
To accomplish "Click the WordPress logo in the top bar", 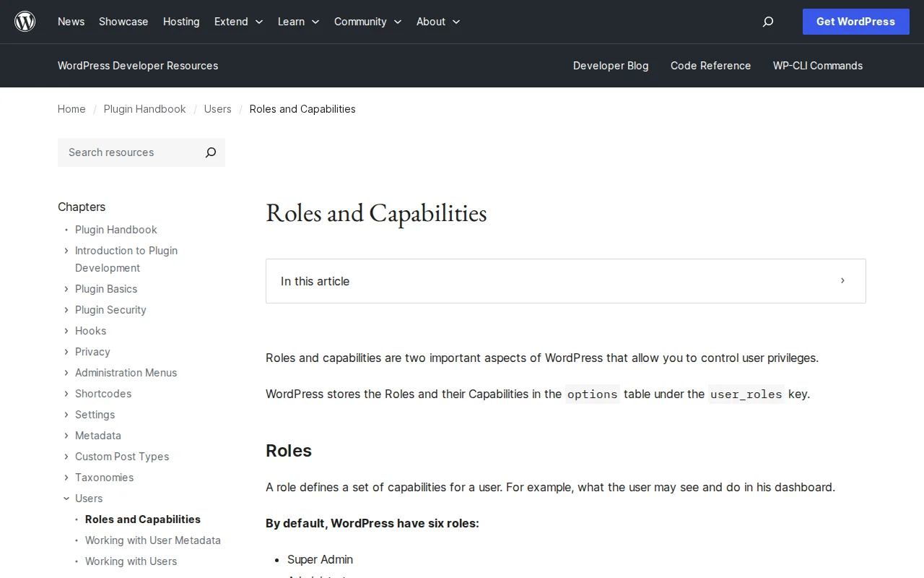I will [25, 21].
